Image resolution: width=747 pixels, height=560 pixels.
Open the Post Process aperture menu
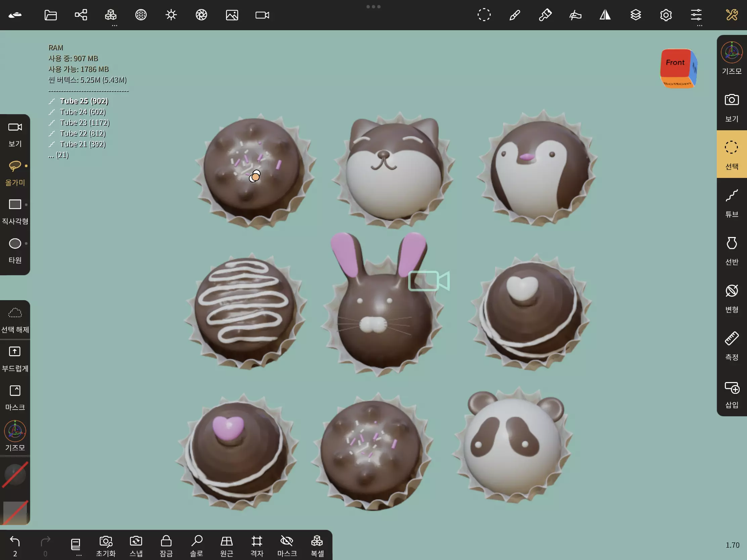point(201,15)
